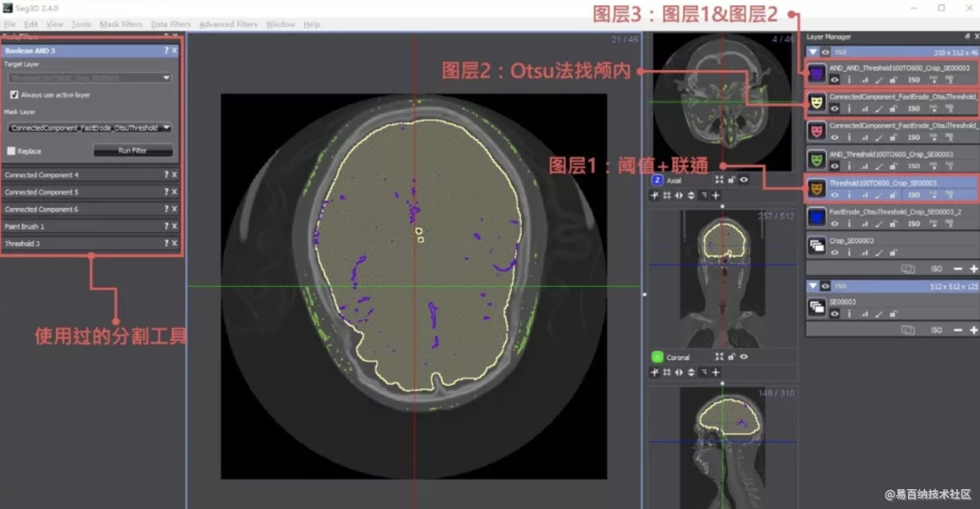Toggle visibility of the 512 x 512 x 125 group
Screen dimensions: 980x509
click(x=825, y=286)
